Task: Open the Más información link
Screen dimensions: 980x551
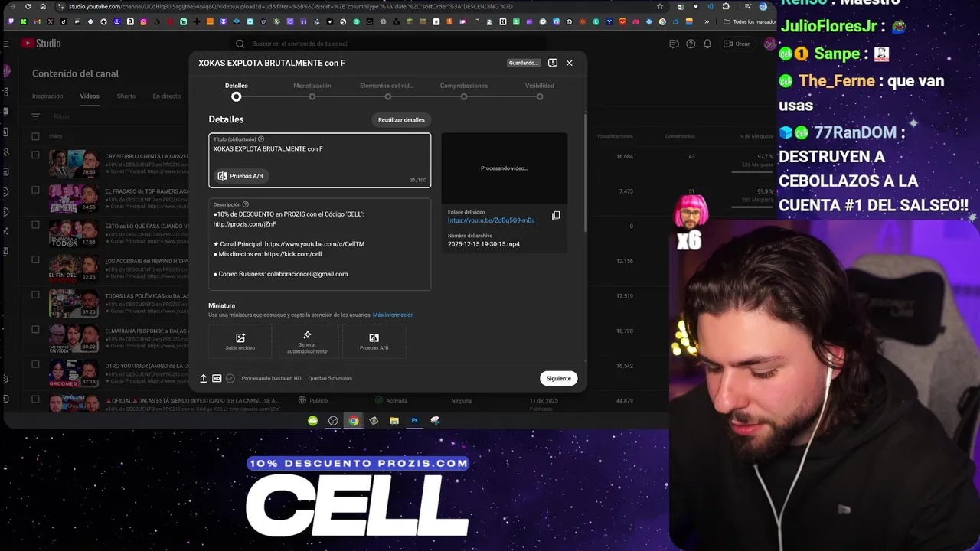Action: [x=393, y=315]
